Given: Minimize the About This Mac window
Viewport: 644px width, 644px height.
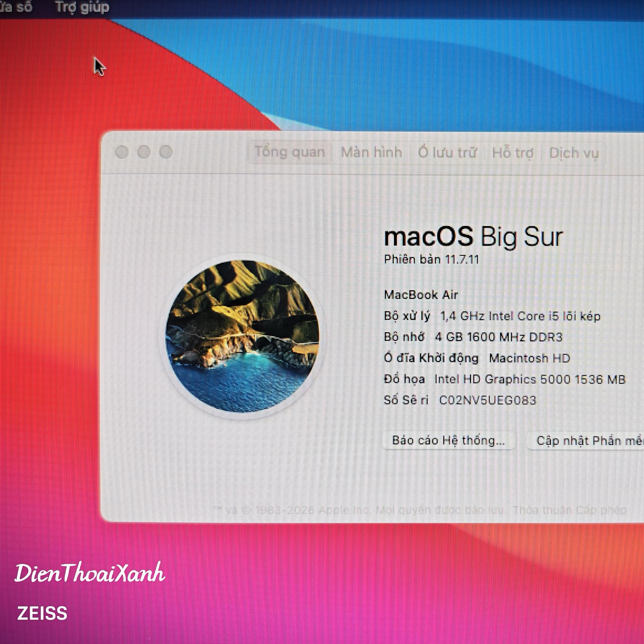Looking at the screenshot, I should [x=144, y=152].
